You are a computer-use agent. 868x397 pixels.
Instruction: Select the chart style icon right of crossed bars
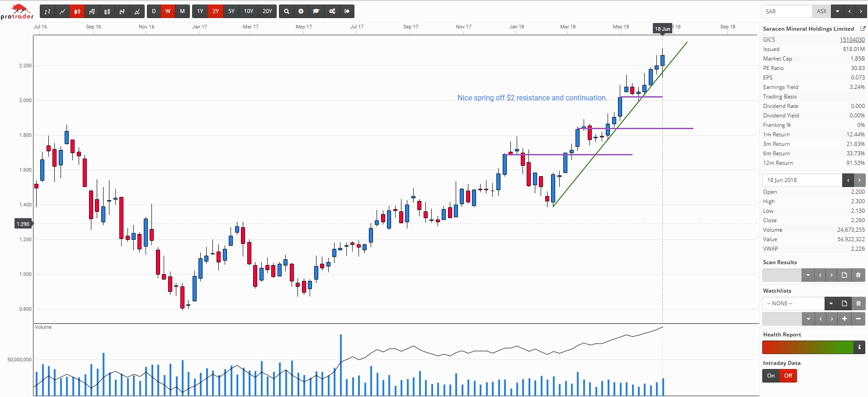click(137, 11)
